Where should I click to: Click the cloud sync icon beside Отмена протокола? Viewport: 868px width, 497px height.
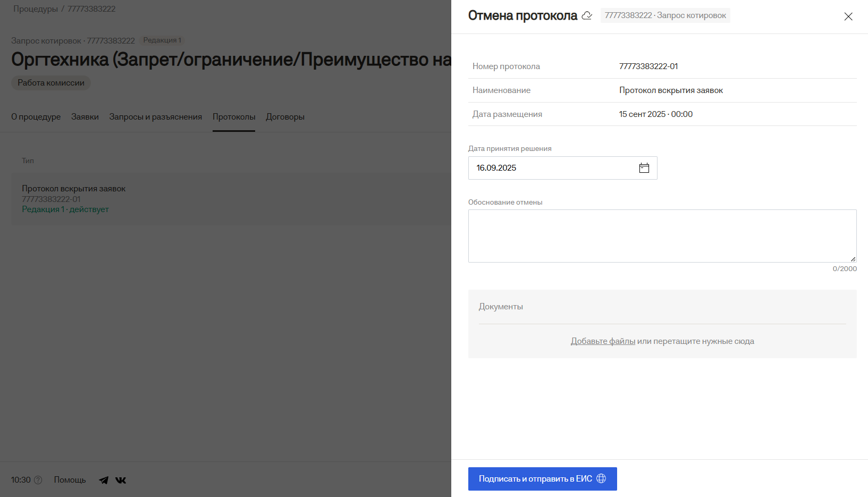click(587, 15)
